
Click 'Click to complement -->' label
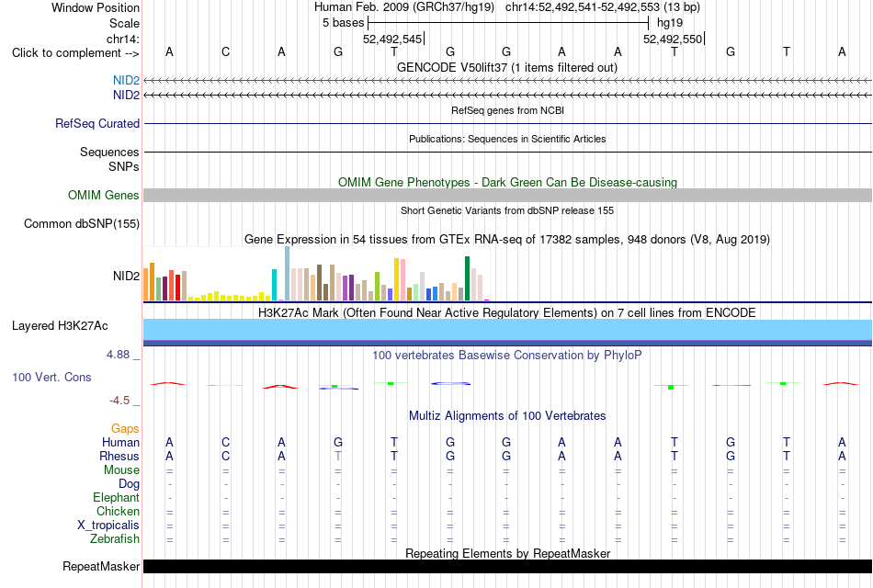[75, 53]
